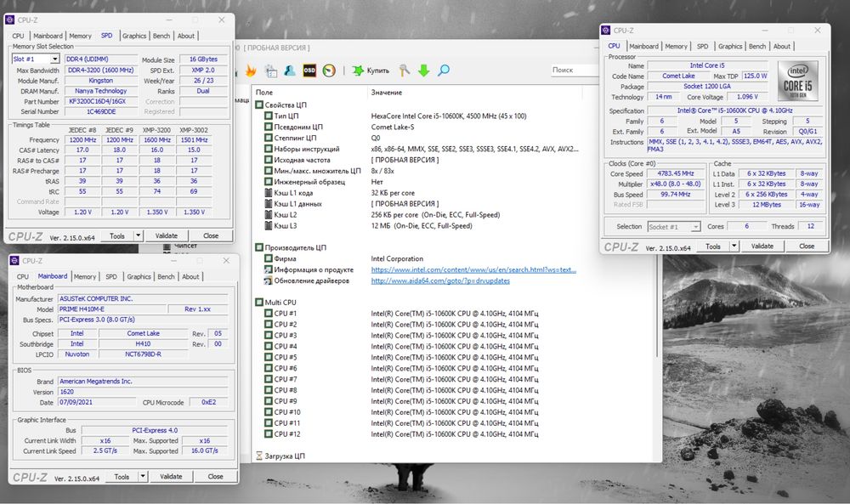Click the icon beside CPU #1 row
Screen dimensions: 850x504
point(268,314)
